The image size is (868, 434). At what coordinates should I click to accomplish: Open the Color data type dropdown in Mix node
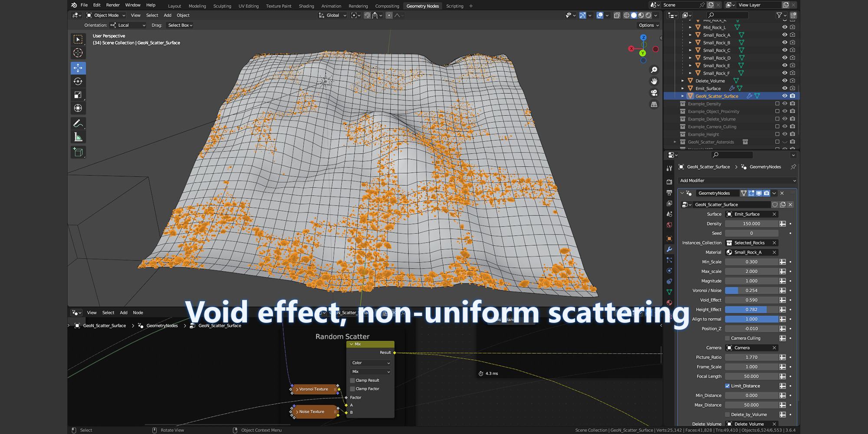click(x=371, y=363)
